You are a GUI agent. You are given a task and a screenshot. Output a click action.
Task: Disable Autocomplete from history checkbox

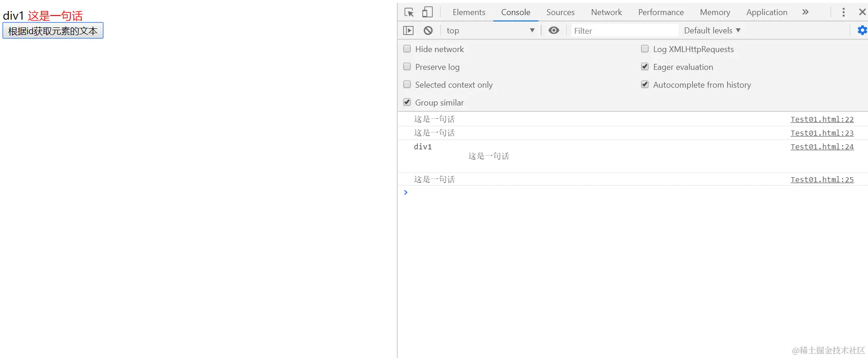point(645,84)
